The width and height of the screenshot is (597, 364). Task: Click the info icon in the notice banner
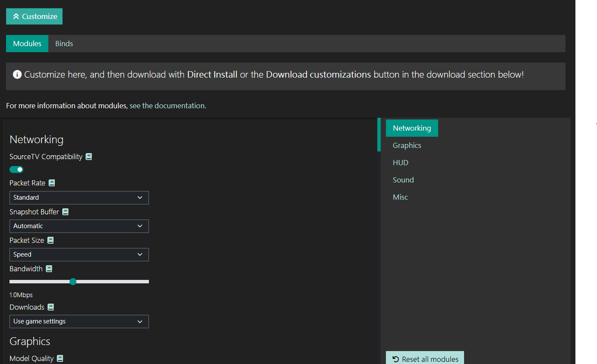[x=17, y=75]
